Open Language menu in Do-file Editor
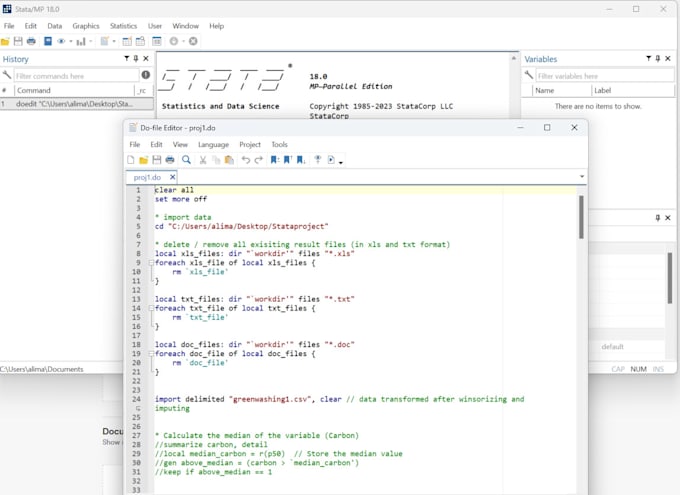The image size is (680, 495). [213, 144]
